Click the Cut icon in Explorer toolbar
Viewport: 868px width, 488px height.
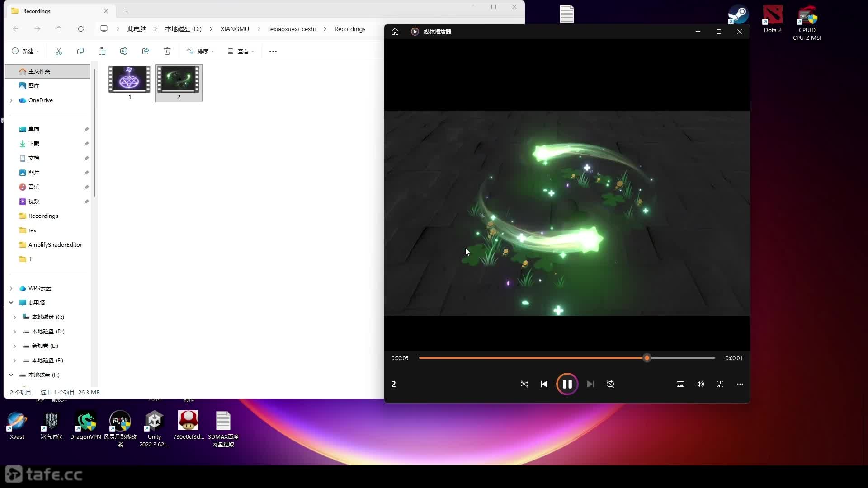pyautogui.click(x=59, y=51)
